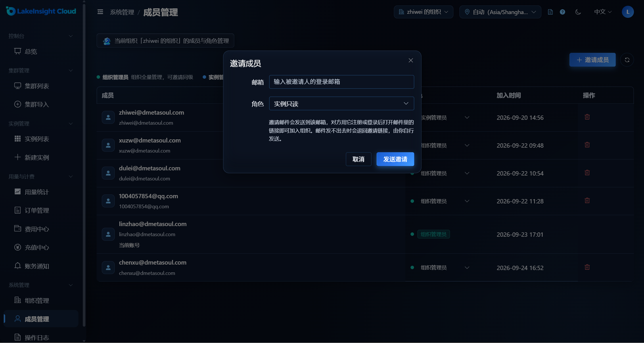Open role dropdown for 1004057854@qq.com row
This screenshot has height=343, width=644.
[x=467, y=201]
